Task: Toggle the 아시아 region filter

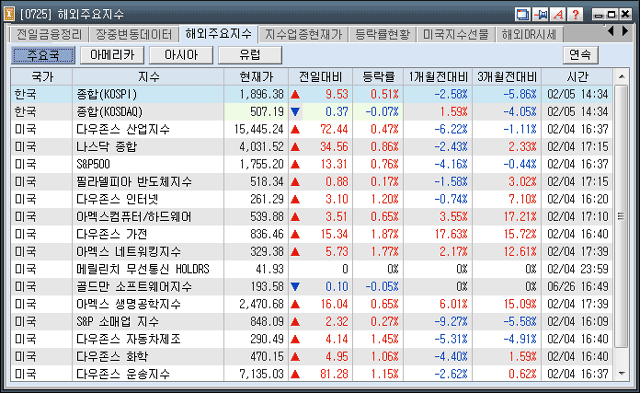Action: [x=181, y=55]
